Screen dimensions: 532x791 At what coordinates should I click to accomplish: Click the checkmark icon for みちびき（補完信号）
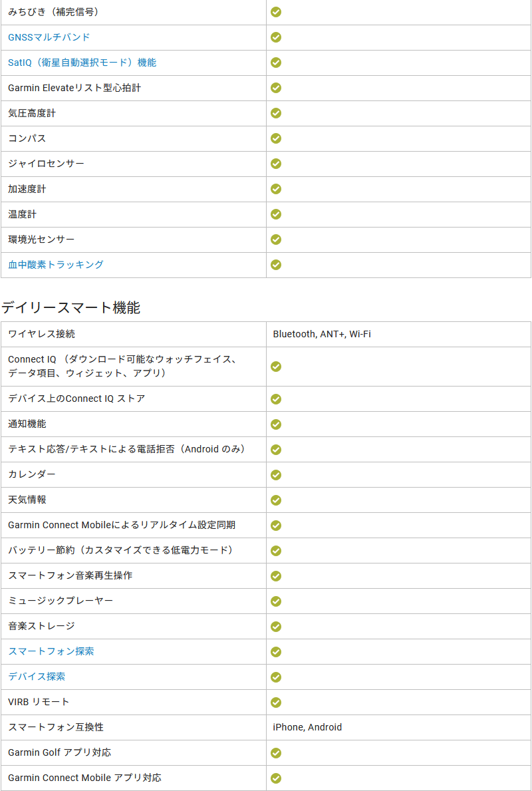(x=276, y=12)
